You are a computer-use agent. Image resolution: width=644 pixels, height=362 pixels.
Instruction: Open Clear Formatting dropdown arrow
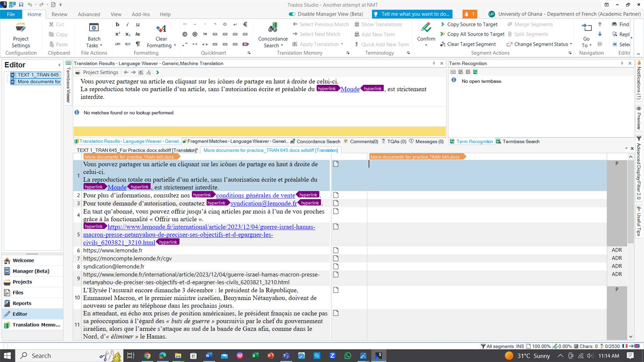click(175, 46)
